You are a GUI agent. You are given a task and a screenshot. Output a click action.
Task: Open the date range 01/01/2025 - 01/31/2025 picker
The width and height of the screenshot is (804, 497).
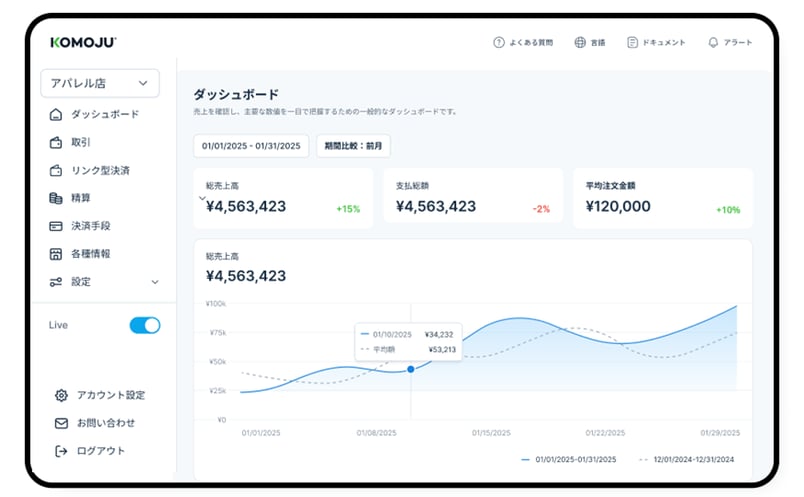pos(251,146)
